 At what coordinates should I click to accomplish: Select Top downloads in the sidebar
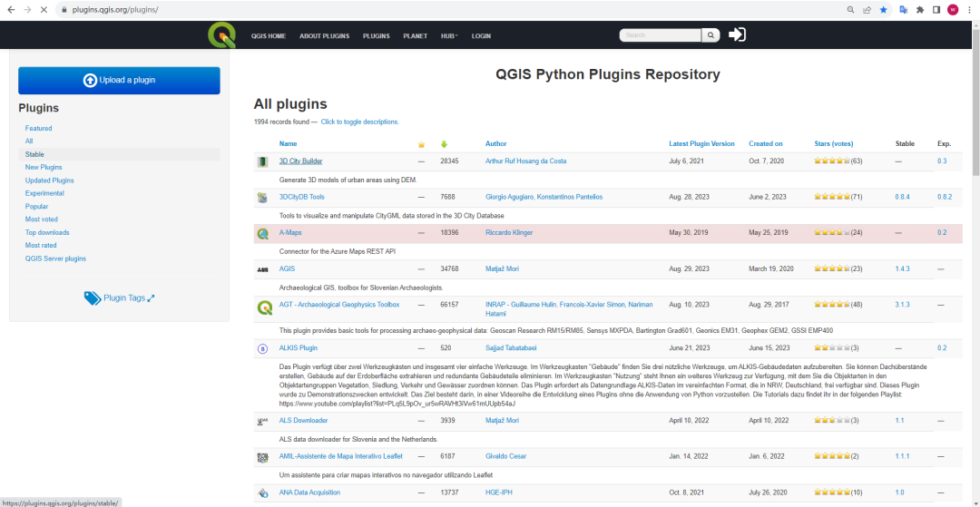click(47, 232)
